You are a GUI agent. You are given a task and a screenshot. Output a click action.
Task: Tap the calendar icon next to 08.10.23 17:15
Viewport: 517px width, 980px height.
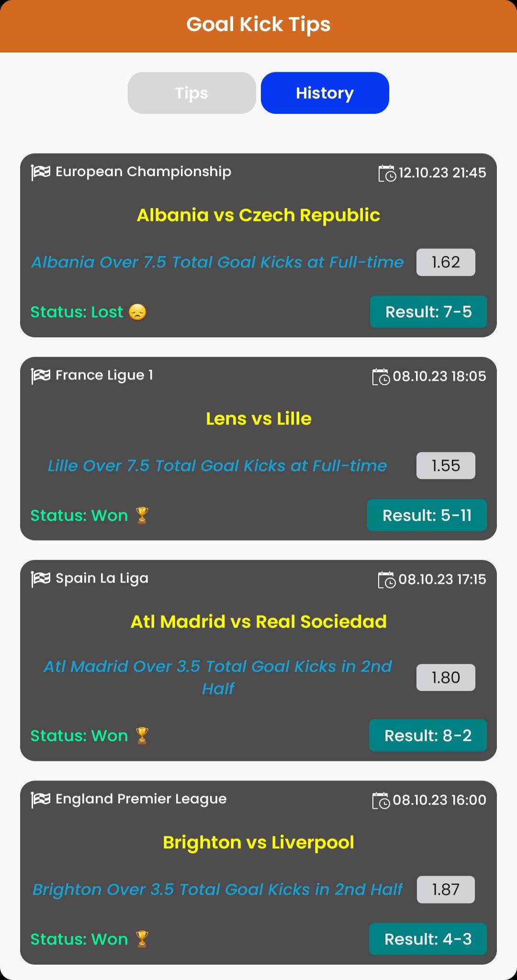click(x=387, y=579)
